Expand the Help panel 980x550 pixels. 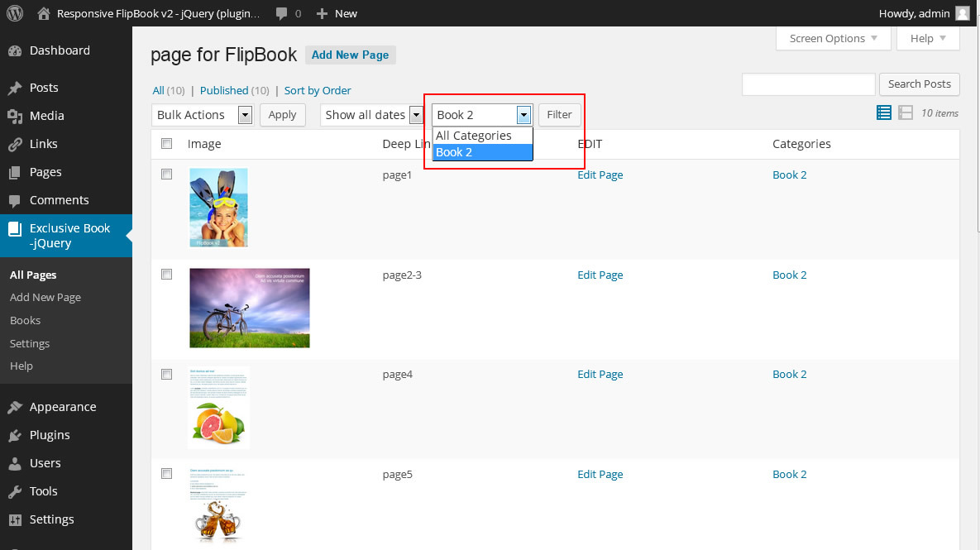[928, 39]
